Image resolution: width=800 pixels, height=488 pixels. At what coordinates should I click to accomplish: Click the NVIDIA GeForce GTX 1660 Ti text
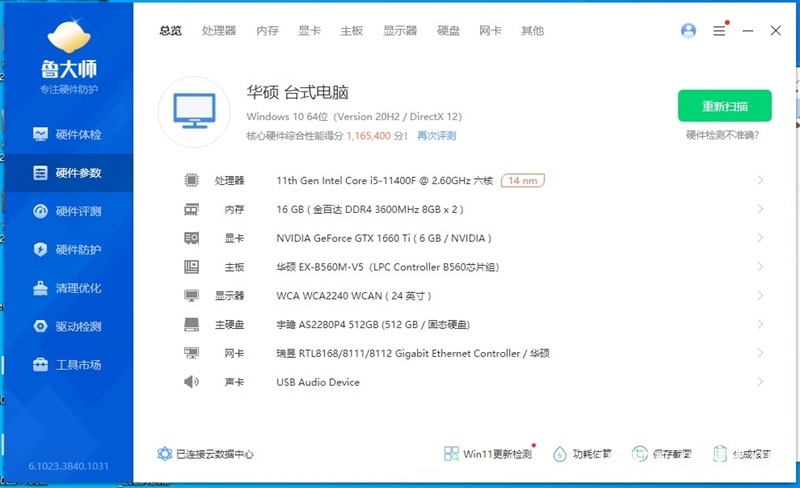pos(384,238)
